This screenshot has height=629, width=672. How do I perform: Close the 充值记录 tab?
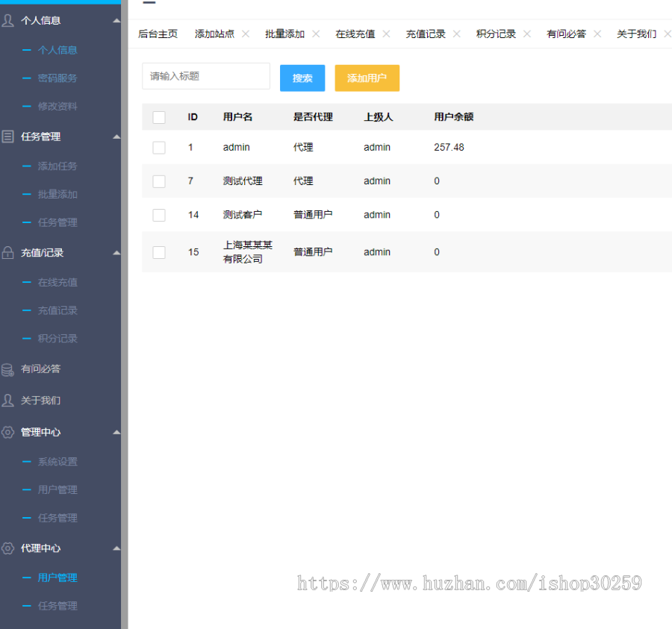[457, 34]
